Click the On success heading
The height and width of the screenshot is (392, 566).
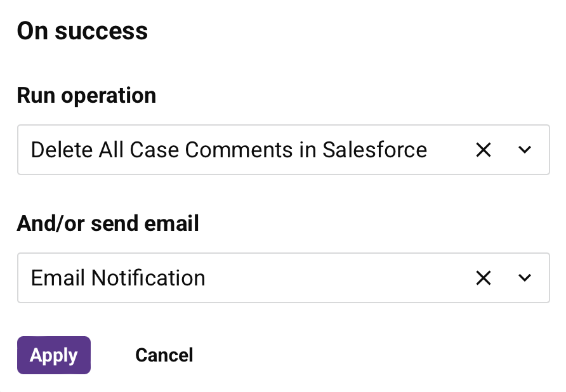coord(82,31)
